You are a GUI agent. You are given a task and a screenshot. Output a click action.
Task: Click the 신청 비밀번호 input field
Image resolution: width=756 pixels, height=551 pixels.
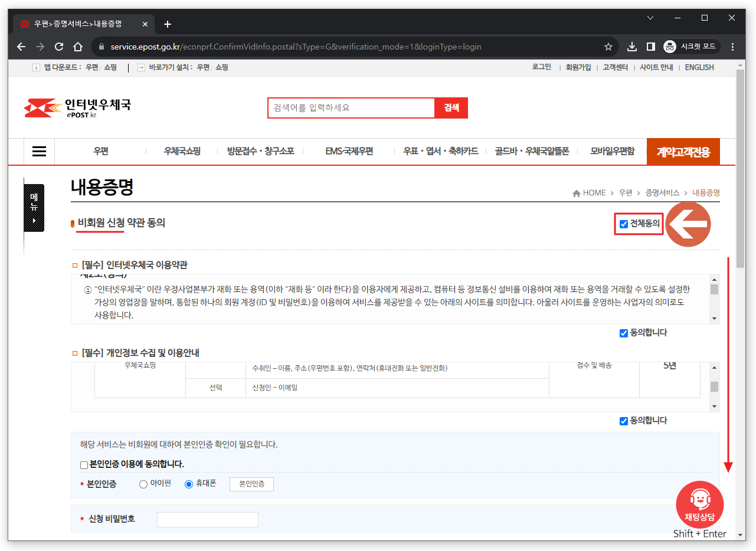(x=208, y=520)
